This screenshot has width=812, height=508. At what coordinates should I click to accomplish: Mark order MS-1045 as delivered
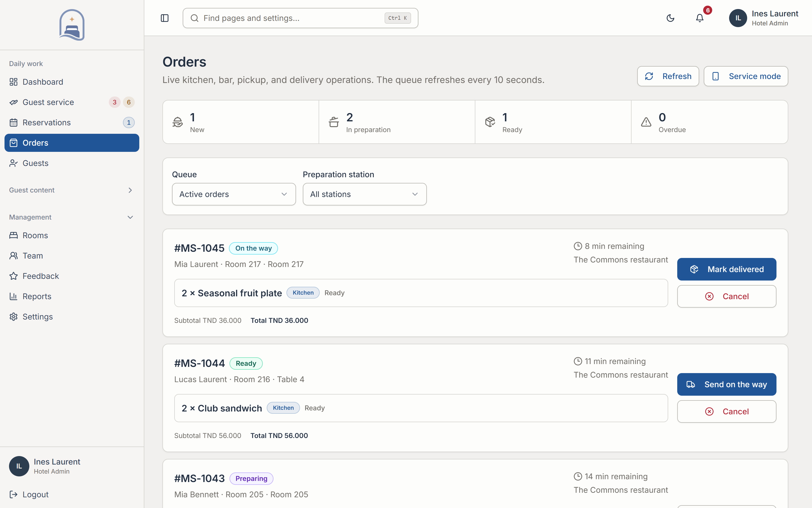coord(727,269)
